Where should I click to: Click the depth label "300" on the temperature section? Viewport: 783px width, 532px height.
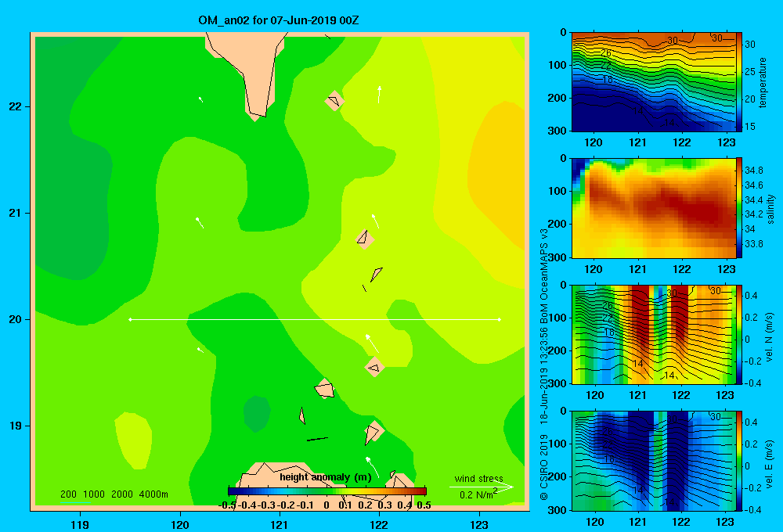tap(557, 131)
